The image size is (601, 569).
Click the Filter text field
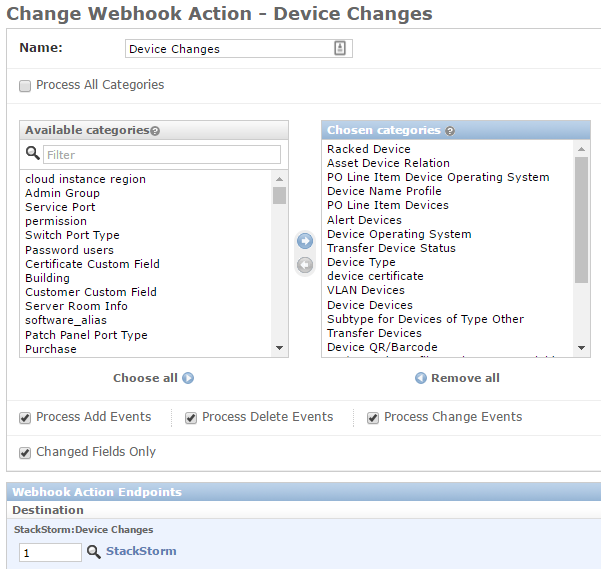[x=162, y=154]
